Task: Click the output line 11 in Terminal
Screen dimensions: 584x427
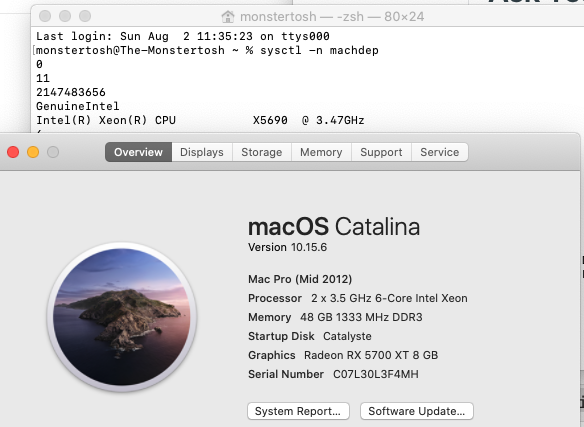Action: tap(42, 78)
